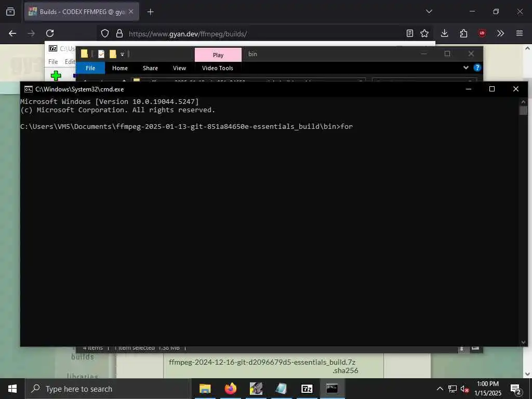532x399 pixels.
Task: Click the Type here to search box
Action: (x=108, y=389)
